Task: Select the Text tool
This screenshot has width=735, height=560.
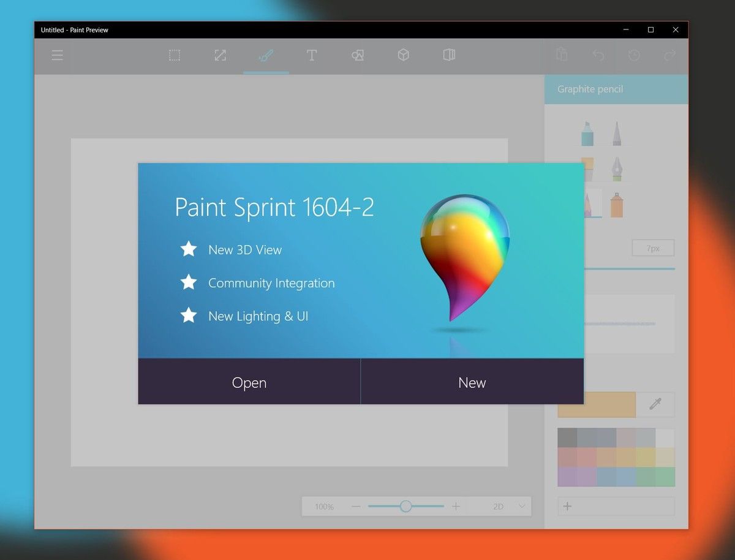Action: 312,55
